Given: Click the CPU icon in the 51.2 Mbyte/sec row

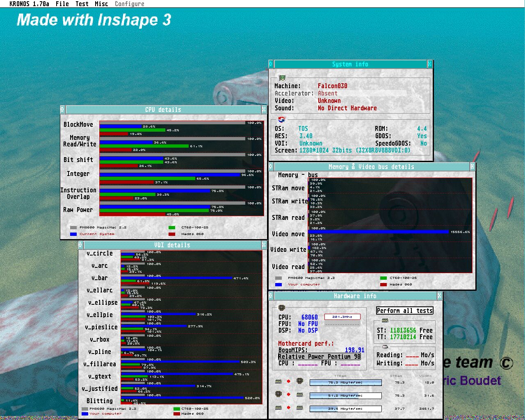Looking at the screenshot, I should [x=278, y=395].
